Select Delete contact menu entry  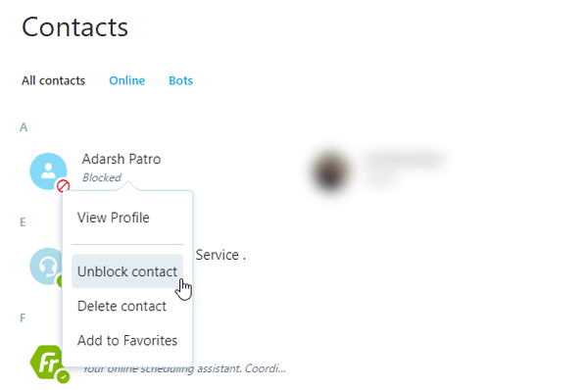coord(122,306)
